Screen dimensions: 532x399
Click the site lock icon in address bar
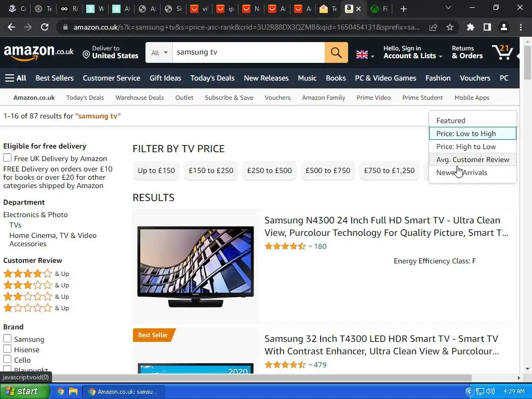[x=65, y=27]
